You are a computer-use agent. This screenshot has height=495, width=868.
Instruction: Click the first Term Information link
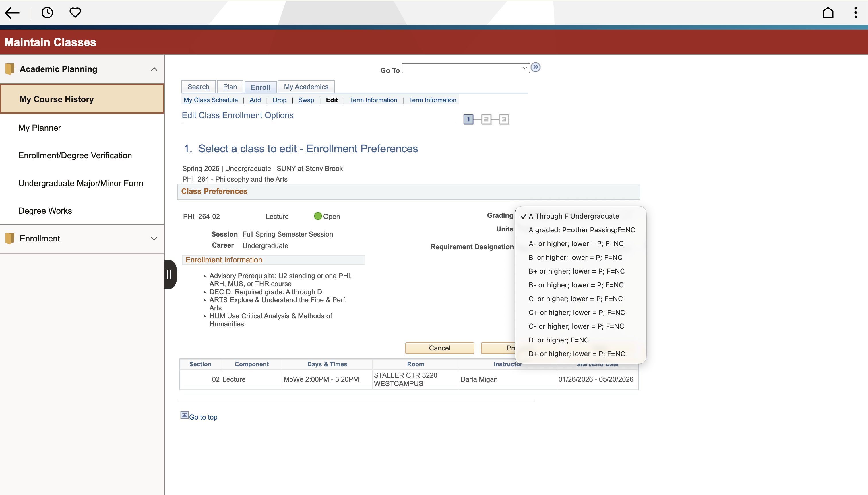(x=373, y=100)
